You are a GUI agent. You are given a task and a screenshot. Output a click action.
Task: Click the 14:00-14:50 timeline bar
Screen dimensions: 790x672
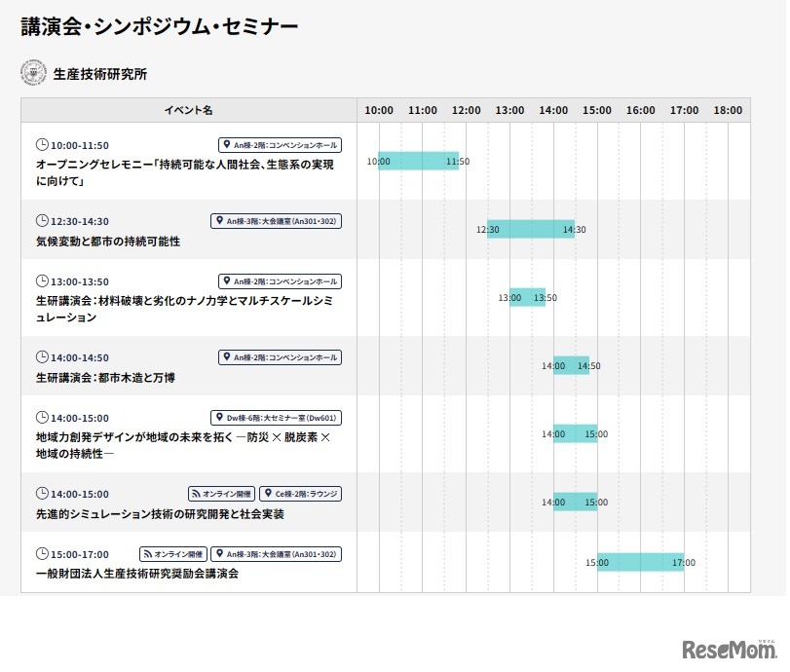pyautogui.click(x=572, y=366)
